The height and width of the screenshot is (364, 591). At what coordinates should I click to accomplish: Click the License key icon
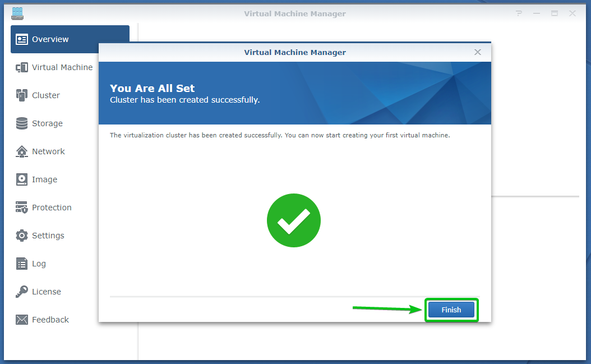[22, 292]
